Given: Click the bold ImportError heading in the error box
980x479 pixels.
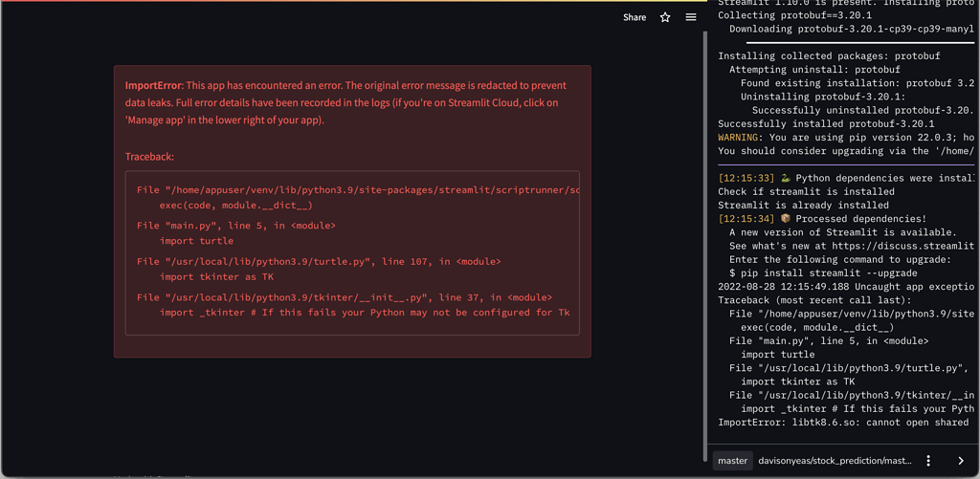Looking at the screenshot, I should point(154,86).
